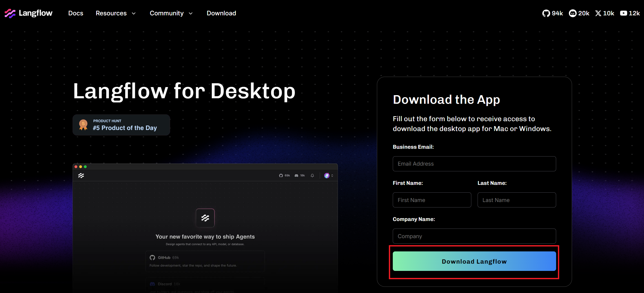This screenshot has width=644, height=293.
Task: Open the Discord 20k members link
Action: pos(579,13)
